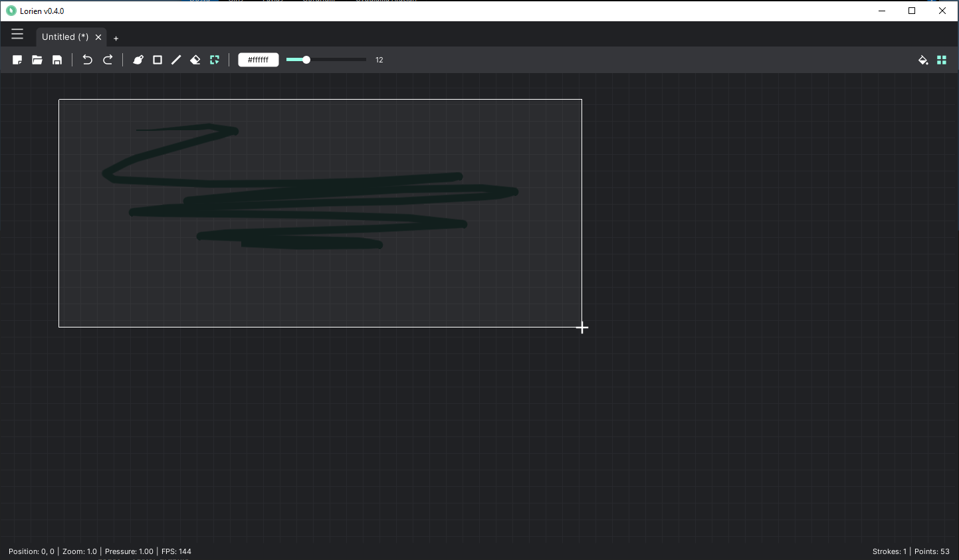Open the canvas background color picker
The image size is (959, 560).
(922, 59)
